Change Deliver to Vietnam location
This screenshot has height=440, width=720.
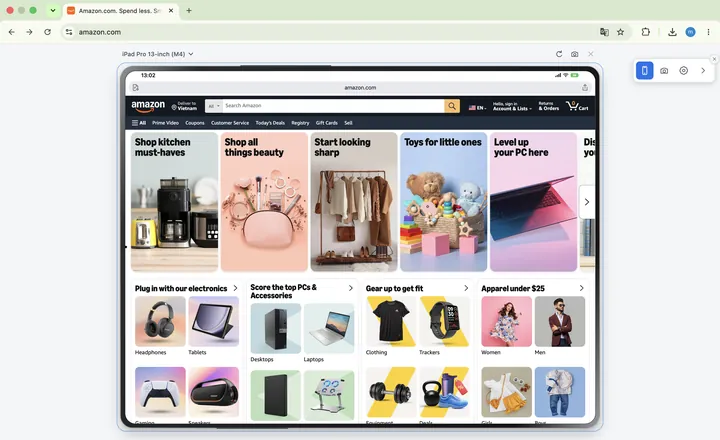[x=185, y=106]
